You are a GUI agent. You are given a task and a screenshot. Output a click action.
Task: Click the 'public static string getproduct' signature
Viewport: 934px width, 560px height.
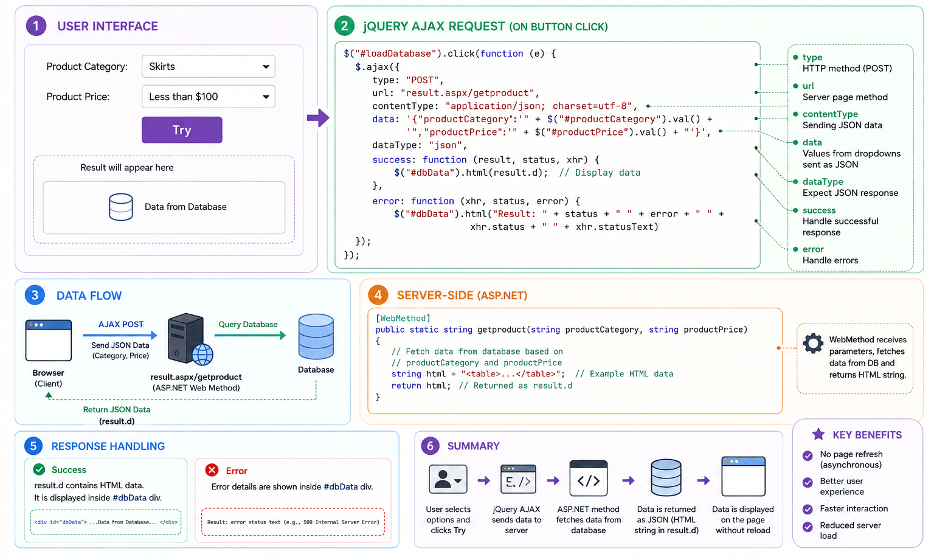[x=561, y=330]
